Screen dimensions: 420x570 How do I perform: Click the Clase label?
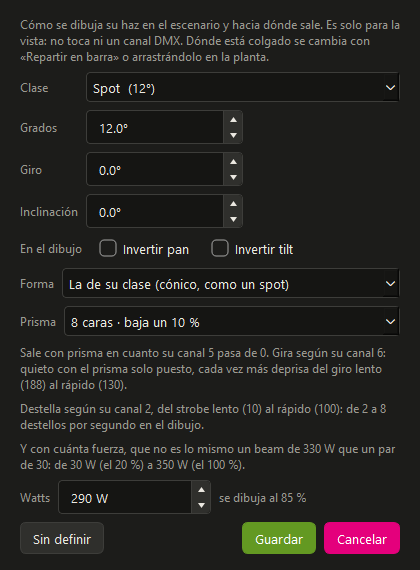coord(34,88)
